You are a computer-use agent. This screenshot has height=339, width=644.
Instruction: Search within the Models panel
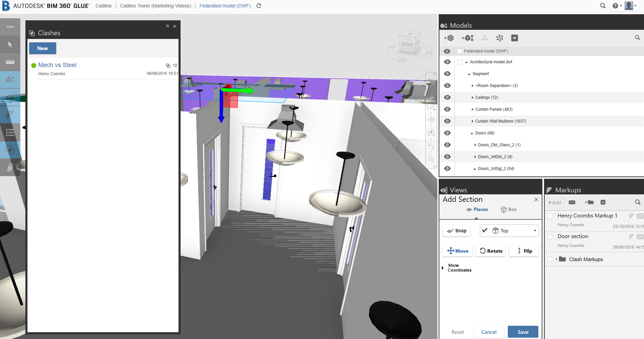[637, 38]
